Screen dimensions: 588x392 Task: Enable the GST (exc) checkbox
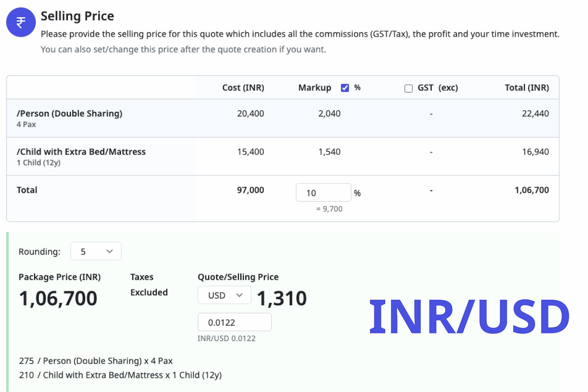[408, 88]
